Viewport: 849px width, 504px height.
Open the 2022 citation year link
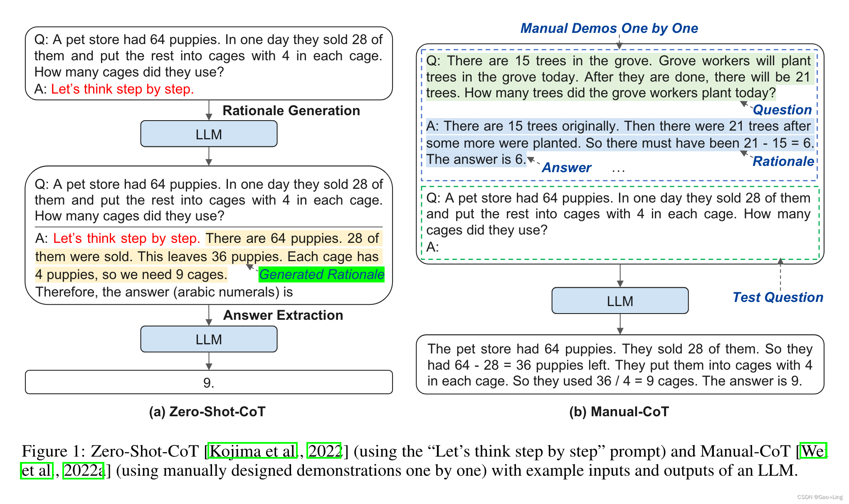pyautogui.click(x=324, y=451)
